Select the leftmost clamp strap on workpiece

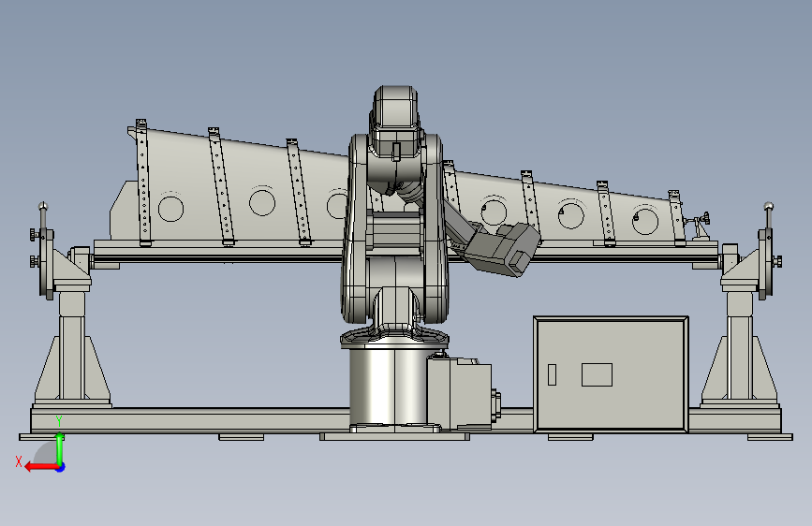(x=143, y=183)
